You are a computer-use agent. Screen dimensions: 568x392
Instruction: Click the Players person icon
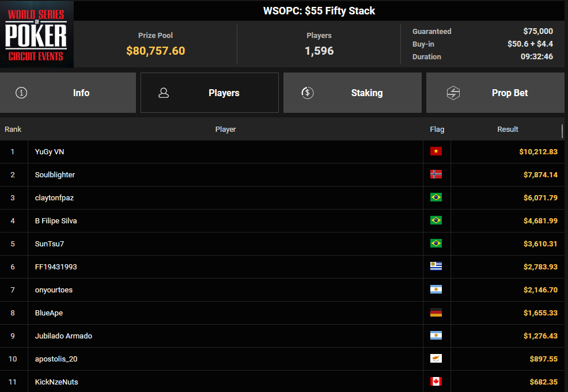click(x=164, y=93)
